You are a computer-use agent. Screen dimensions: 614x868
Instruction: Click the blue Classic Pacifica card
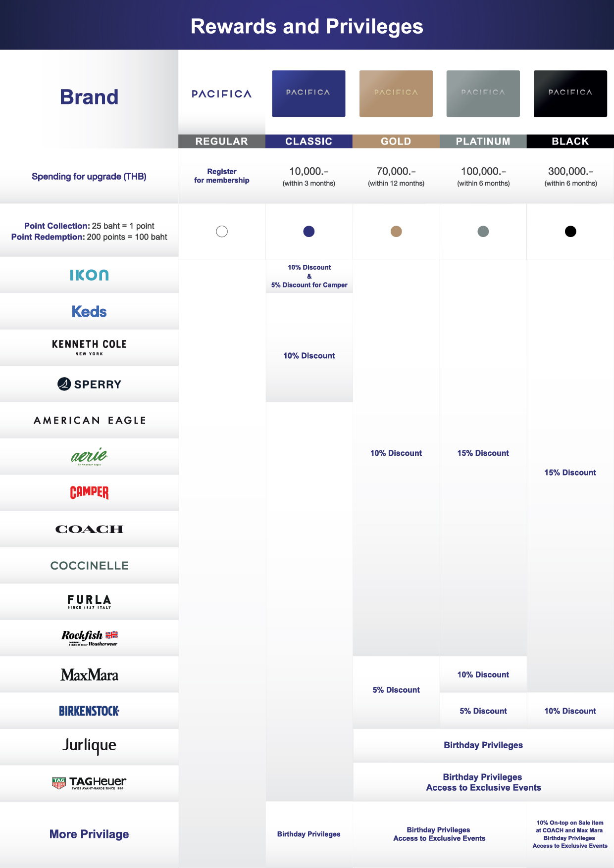click(x=309, y=94)
